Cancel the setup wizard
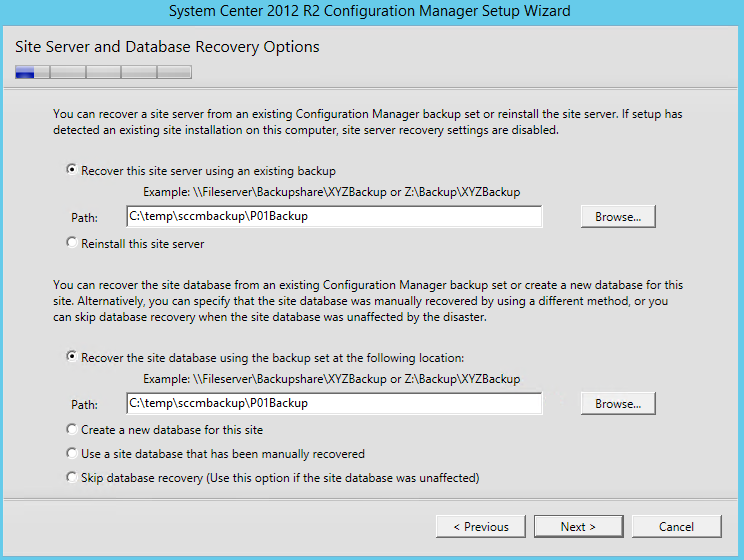This screenshot has height=560, width=744. click(x=677, y=527)
